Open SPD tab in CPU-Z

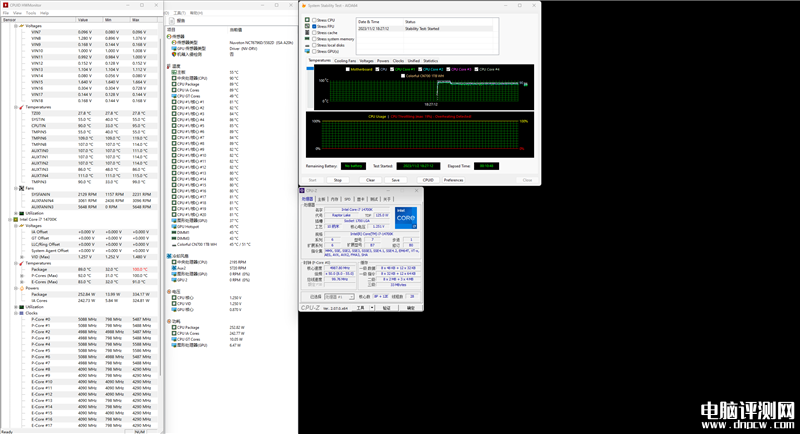pyautogui.click(x=347, y=199)
